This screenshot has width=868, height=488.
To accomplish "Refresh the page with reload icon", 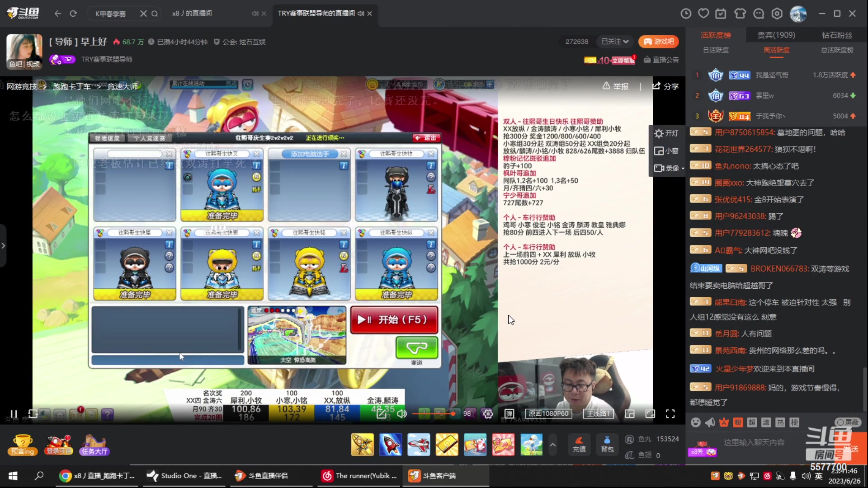I will (73, 14).
